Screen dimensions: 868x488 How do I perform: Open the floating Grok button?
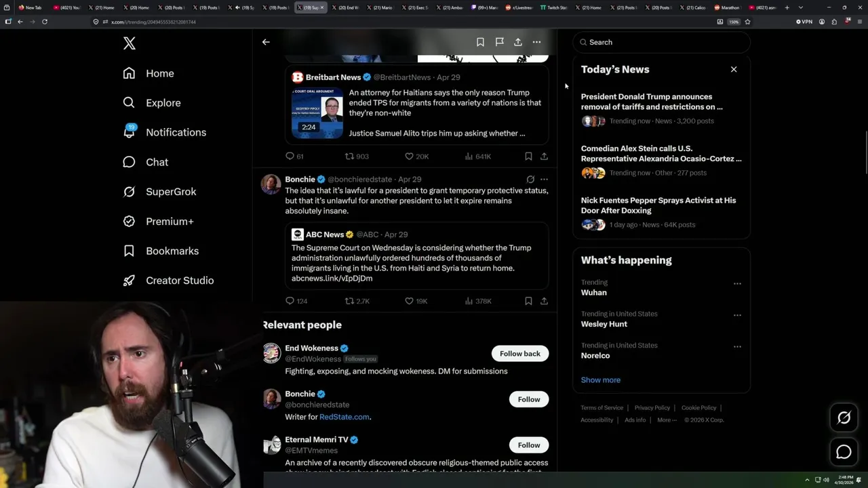[844, 418]
